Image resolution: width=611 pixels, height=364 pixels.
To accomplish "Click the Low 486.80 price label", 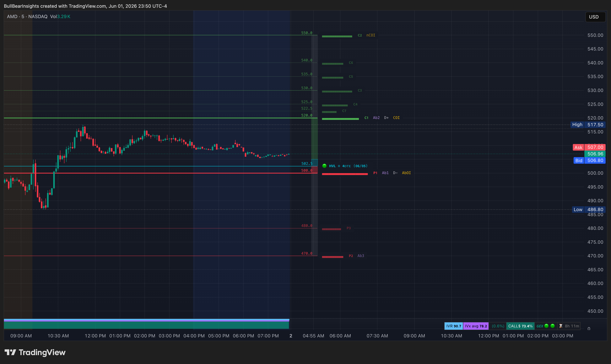I will pos(588,209).
